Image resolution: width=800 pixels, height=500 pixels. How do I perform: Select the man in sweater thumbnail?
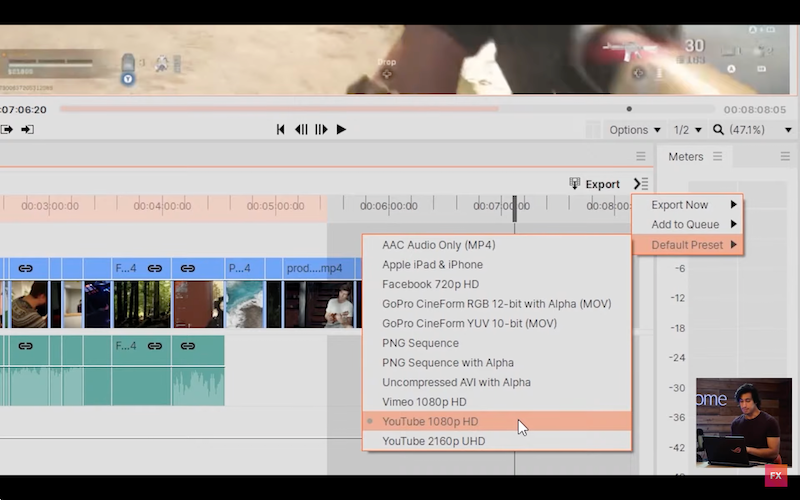30,304
